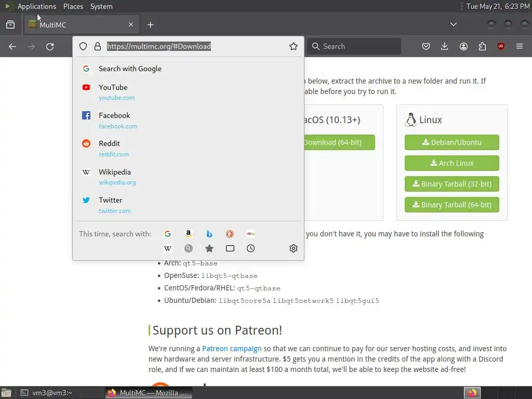
Task: Search in History clock icon
Action: point(251,248)
